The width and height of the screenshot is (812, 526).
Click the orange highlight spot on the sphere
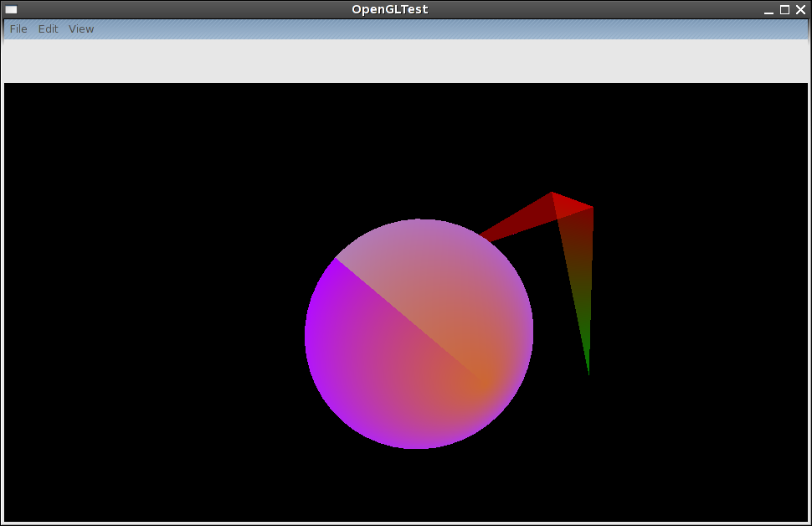(x=484, y=382)
